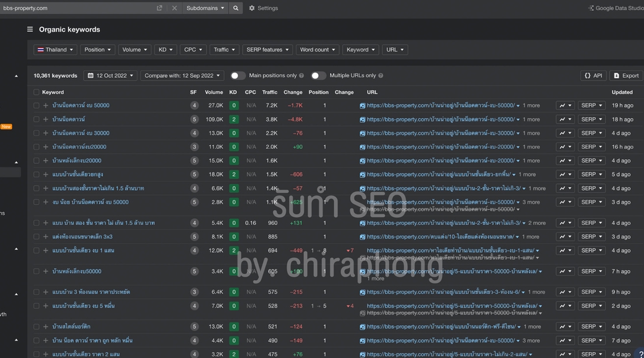Open Google Data Studio link
Screen dimensions: 644x358
(x=616, y=8)
